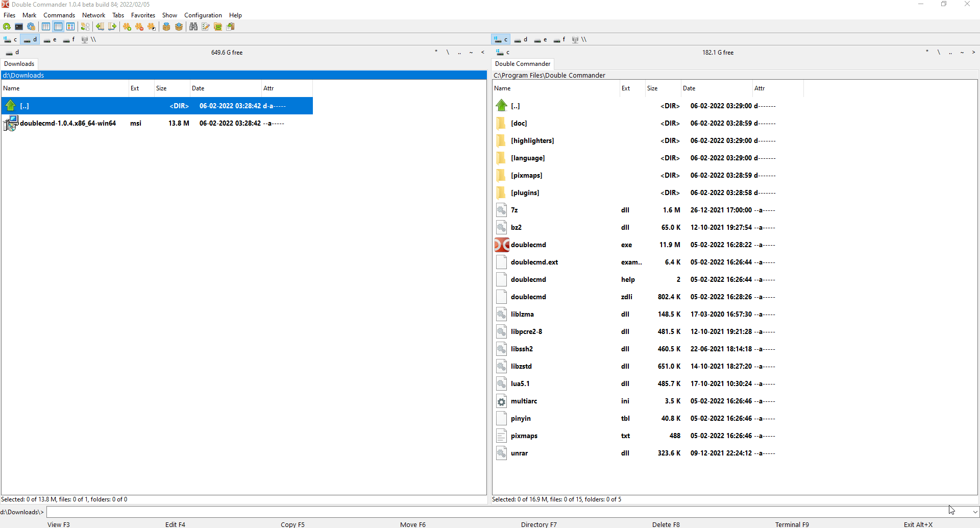Screen dimensions: 980x528
Task: Switch to Brief view mode
Action: [46, 27]
